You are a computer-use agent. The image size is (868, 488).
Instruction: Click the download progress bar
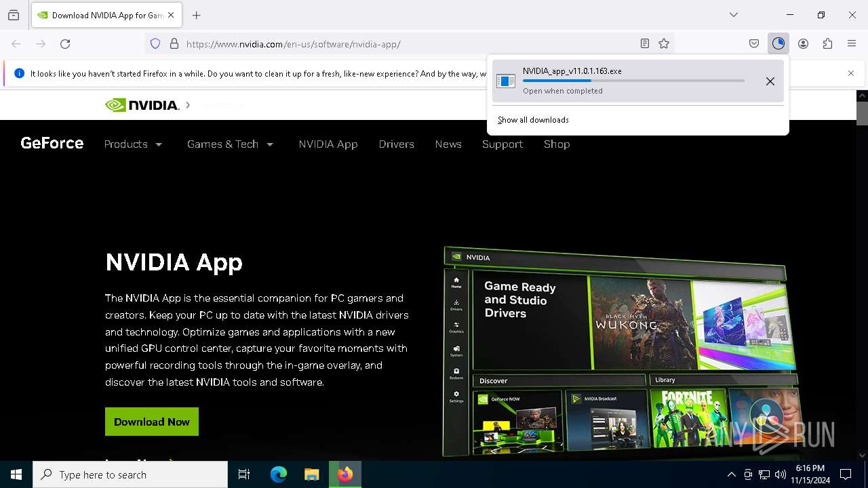pos(633,81)
